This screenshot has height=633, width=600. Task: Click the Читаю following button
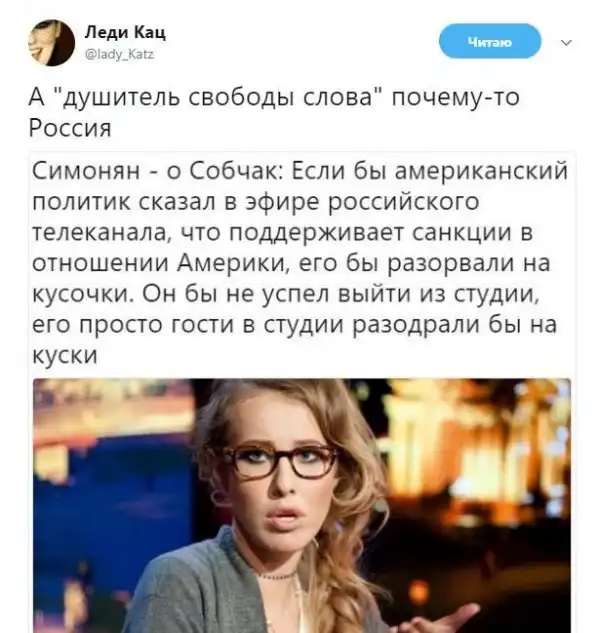pos(490,41)
